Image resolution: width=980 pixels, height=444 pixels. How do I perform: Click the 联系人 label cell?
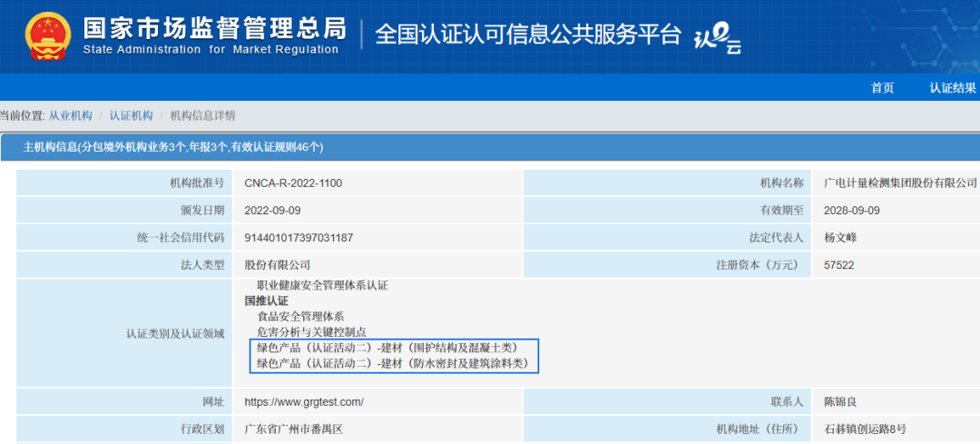pos(670,401)
